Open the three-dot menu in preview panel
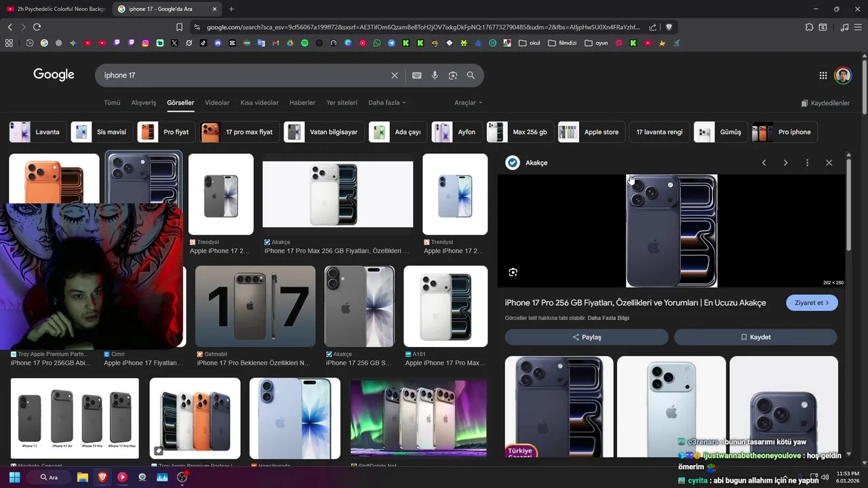Screen dimensions: 868x488 point(807,163)
